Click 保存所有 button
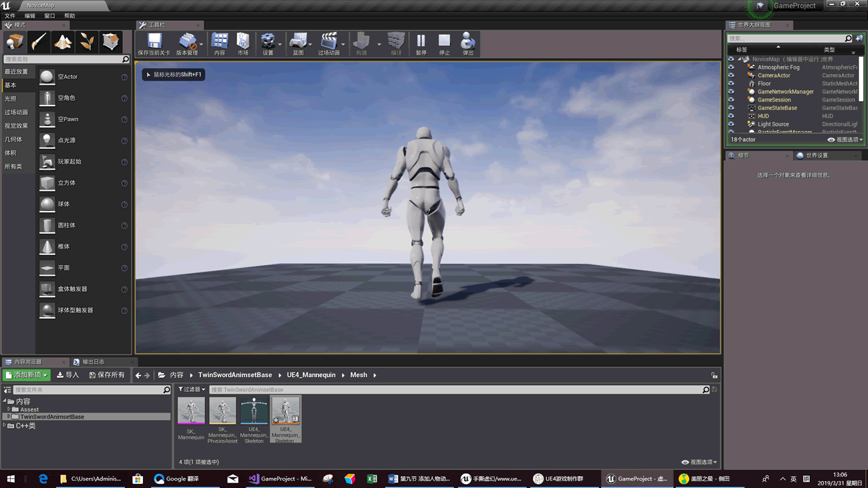The width and height of the screenshot is (868, 488). (x=107, y=375)
